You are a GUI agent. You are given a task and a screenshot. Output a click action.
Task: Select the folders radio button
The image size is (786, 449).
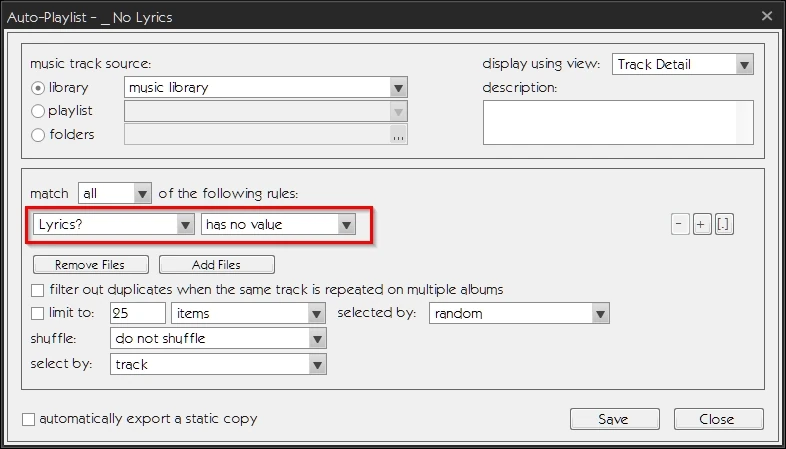pos(39,135)
